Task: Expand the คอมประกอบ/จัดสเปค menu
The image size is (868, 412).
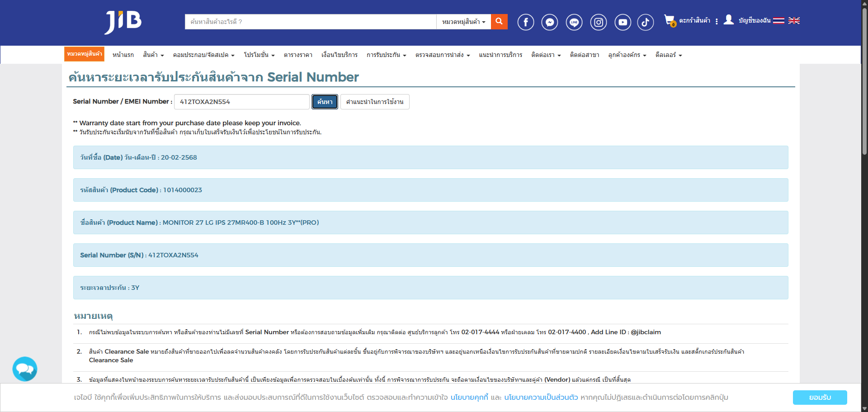Action: pyautogui.click(x=203, y=55)
